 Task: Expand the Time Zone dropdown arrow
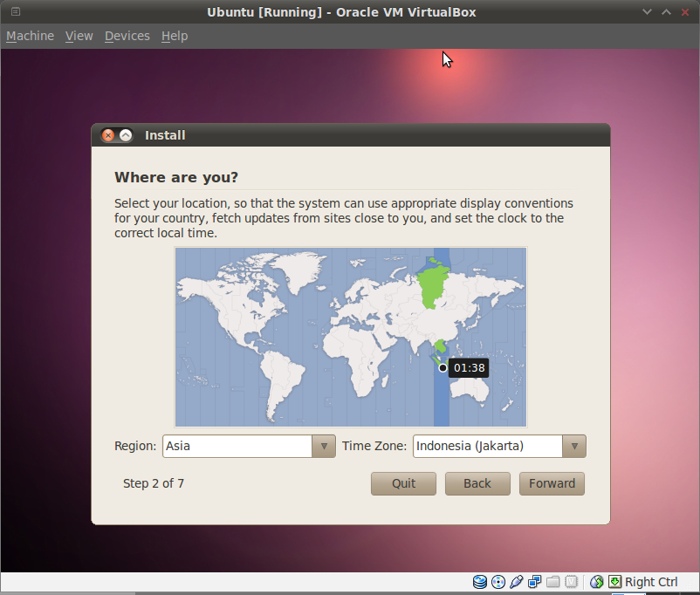[x=574, y=446]
